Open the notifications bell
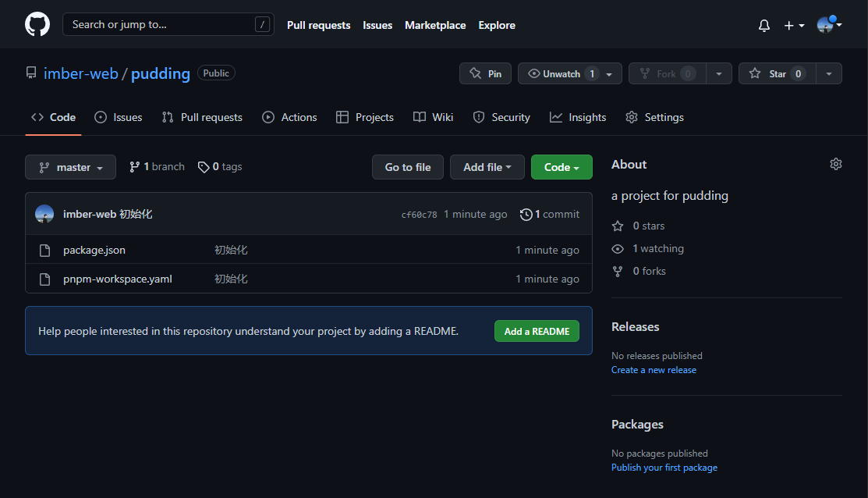Image resolution: width=868 pixels, height=498 pixels. (764, 26)
